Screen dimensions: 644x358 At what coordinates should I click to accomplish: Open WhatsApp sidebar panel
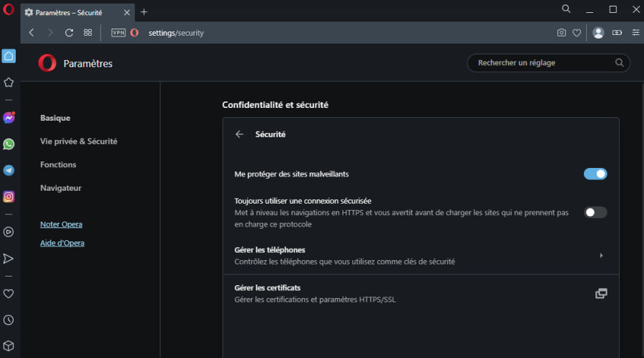pos(9,144)
